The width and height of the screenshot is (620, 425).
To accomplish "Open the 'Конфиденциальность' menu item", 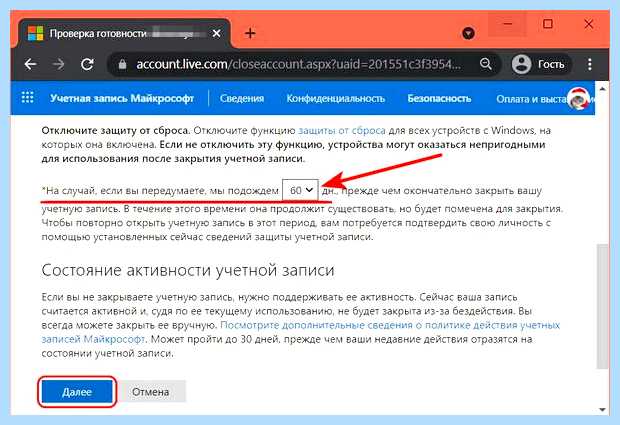I will [x=335, y=98].
